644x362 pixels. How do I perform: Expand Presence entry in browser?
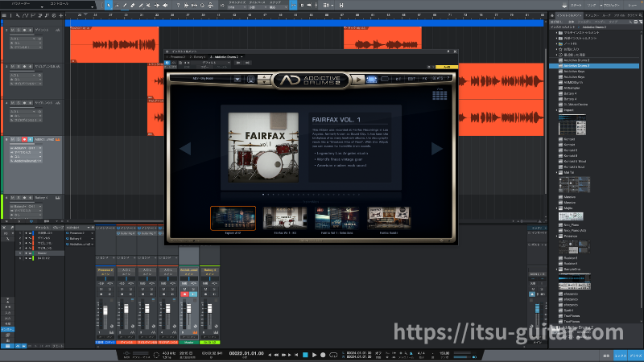(557, 236)
